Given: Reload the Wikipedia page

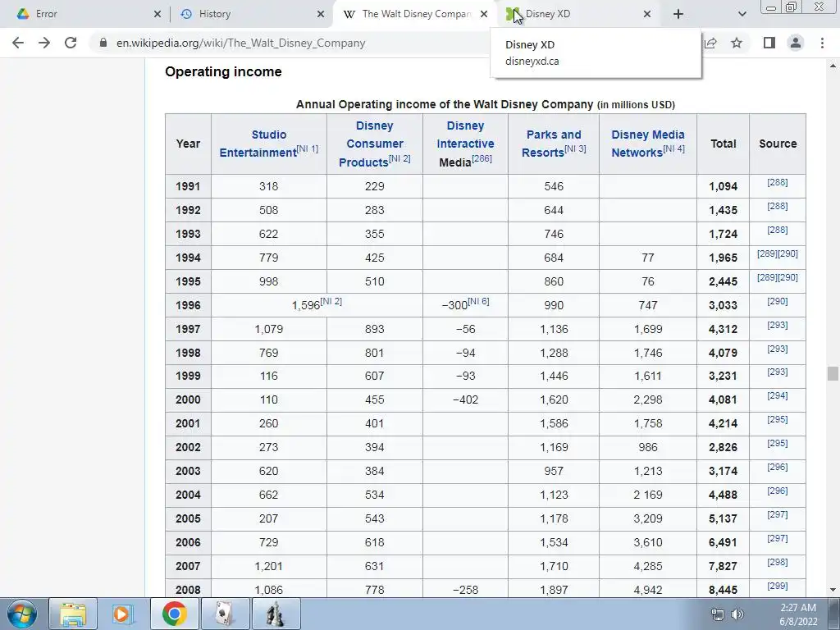Looking at the screenshot, I should point(71,43).
